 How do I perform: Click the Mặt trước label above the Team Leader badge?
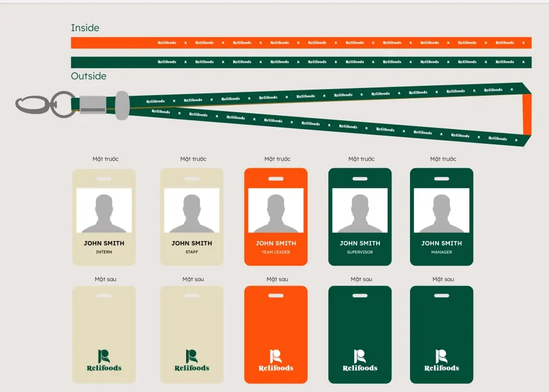click(x=278, y=159)
